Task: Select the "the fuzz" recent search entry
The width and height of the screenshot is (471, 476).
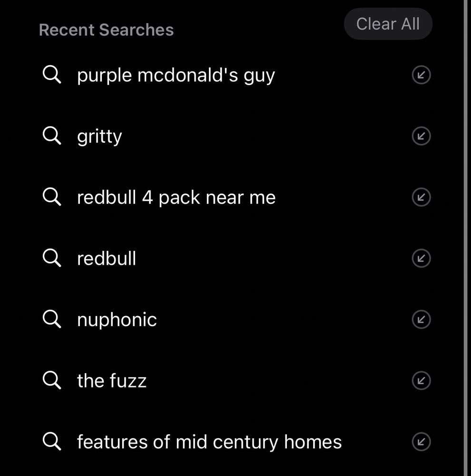Action: [x=112, y=380]
